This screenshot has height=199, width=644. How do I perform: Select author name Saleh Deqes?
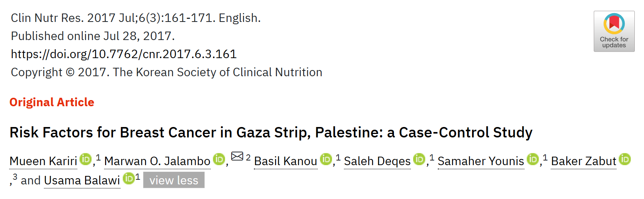pyautogui.click(x=377, y=161)
